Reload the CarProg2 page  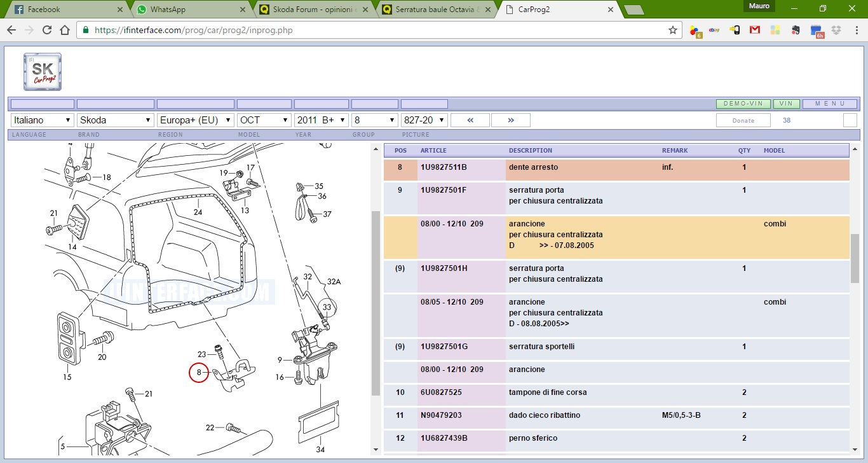click(47, 30)
